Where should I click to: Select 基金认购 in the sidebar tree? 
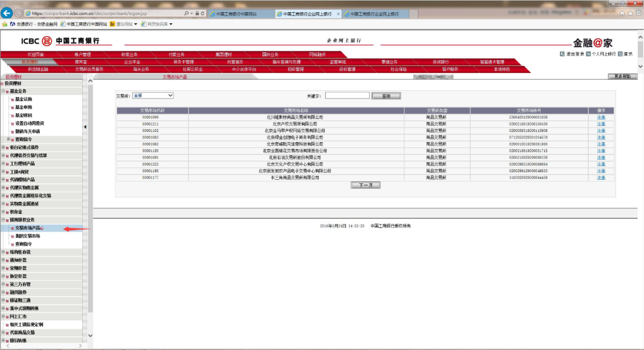[x=23, y=99]
